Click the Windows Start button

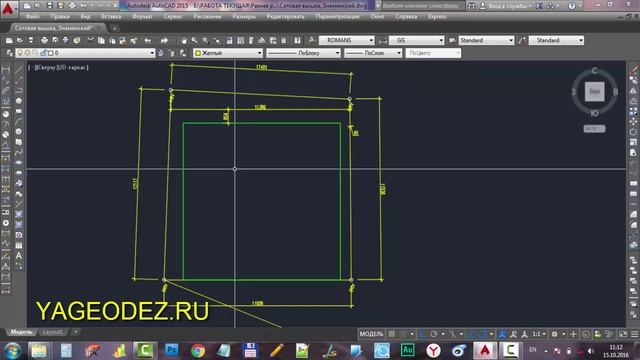pos(12,351)
